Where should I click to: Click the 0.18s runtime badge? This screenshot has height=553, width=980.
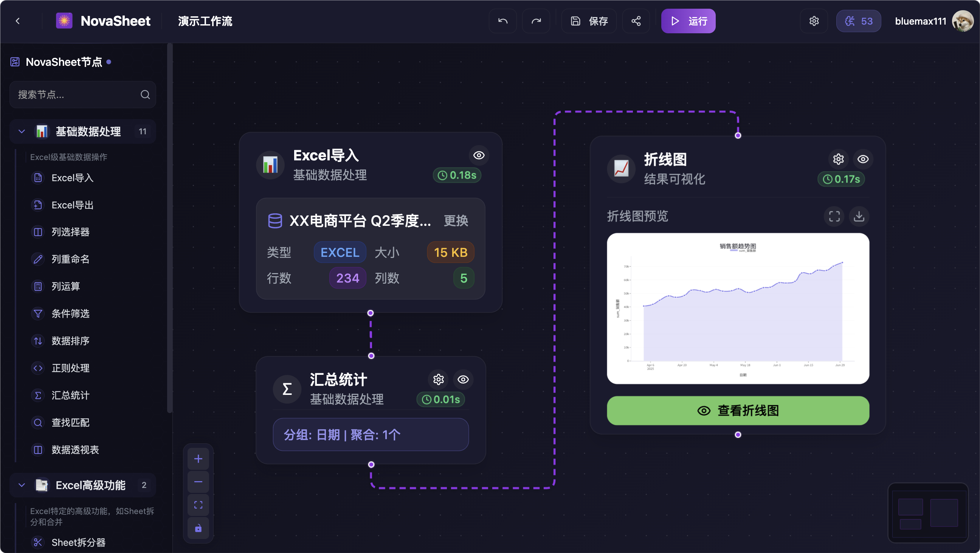tap(457, 175)
